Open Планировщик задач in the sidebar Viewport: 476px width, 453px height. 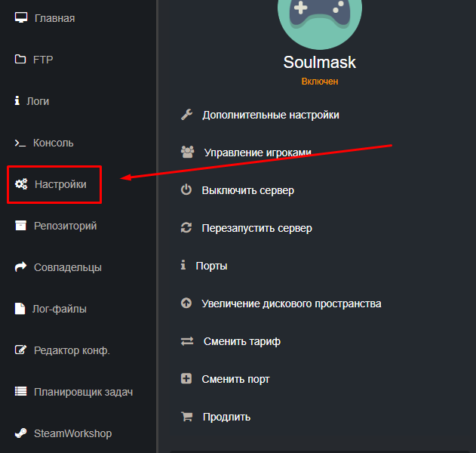click(83, 392)
